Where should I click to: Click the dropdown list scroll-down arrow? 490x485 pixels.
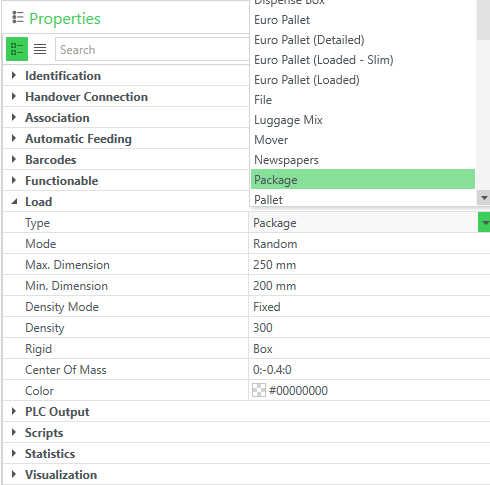coord(484,198)
